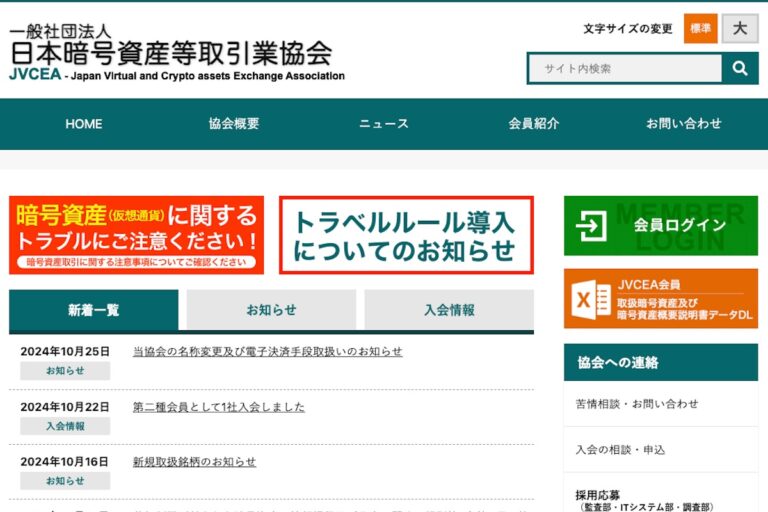This screenshot has width=768, height=512.
Task: Click the member login arrow icon
Action: click(x=591, y=226)
